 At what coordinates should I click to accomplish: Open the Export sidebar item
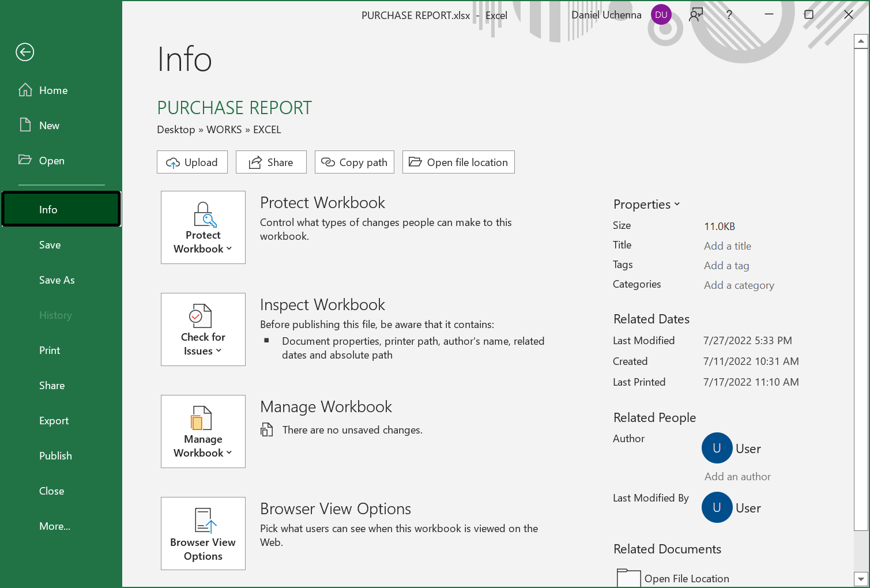54,421
